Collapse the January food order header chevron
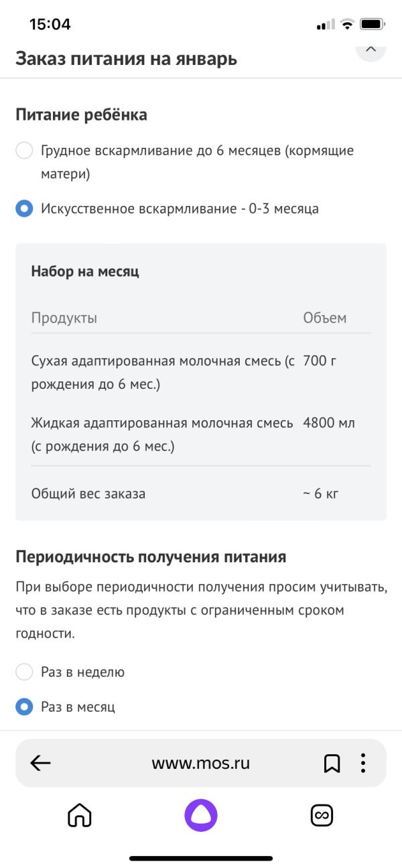 pos(371,50)
